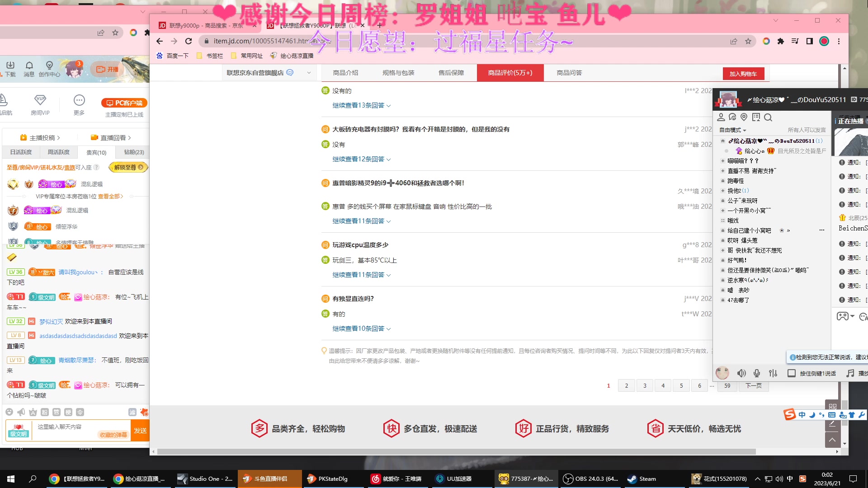Image resolution: width=868 pixels, height=488 pixels.
Task: Open the game controller icon in YY chat
Action: (842, 316)
